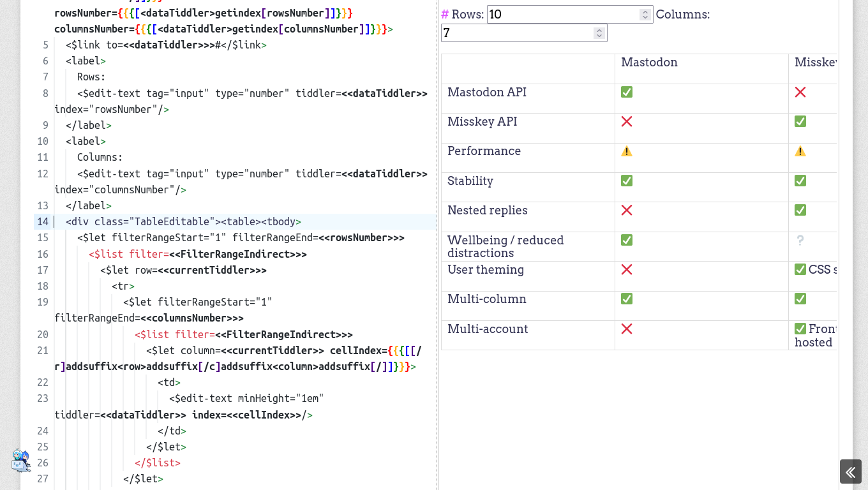Click the check mark in Stability row, Misskey column
This screenshot has height=490, width=868.
(800, 181)
